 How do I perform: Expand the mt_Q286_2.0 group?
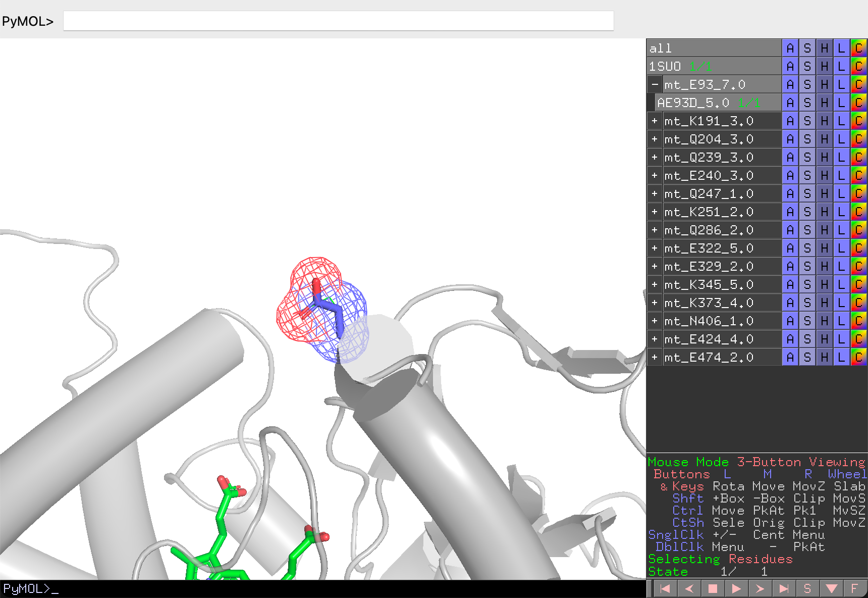pyautogui.click(x=655, y=230)
